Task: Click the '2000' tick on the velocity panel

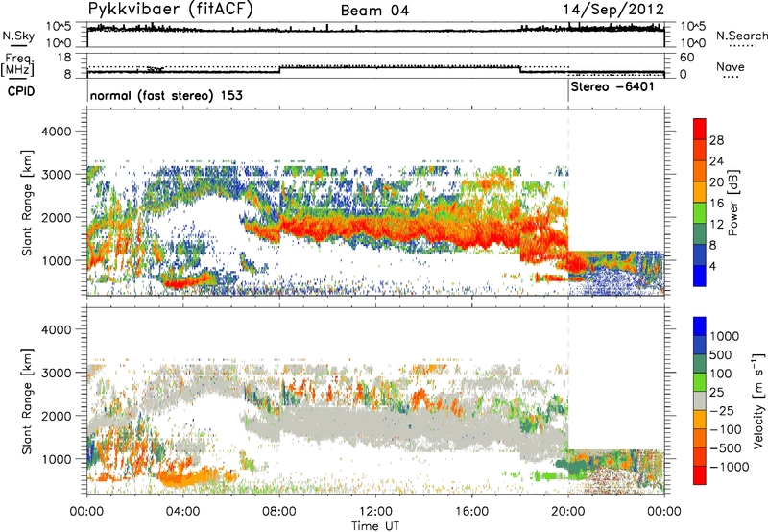Action: pos(56,416)
